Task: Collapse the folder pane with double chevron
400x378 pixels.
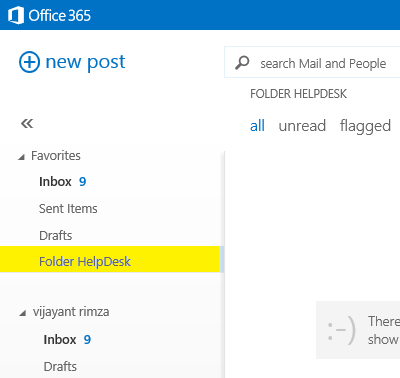Action: click(x=27, y=124)
